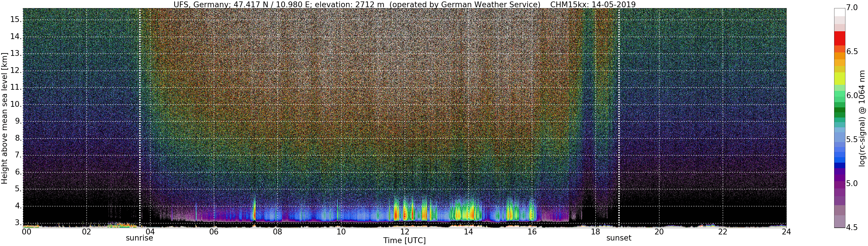The image size is (868, 246).
Task: Click the '5.' height tick label
Action: tap(18, 189)
